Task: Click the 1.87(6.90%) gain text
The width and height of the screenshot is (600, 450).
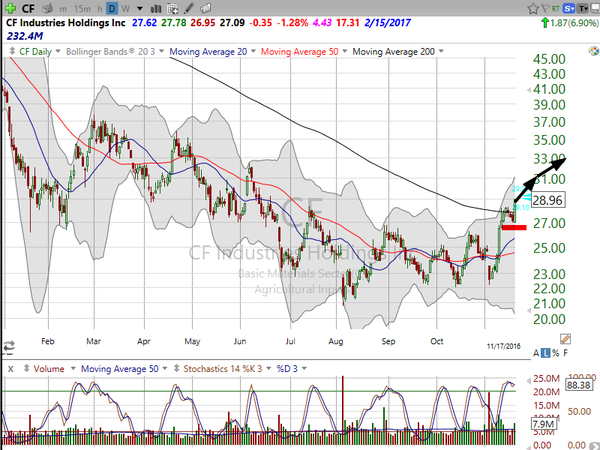Action: point(574,23)
